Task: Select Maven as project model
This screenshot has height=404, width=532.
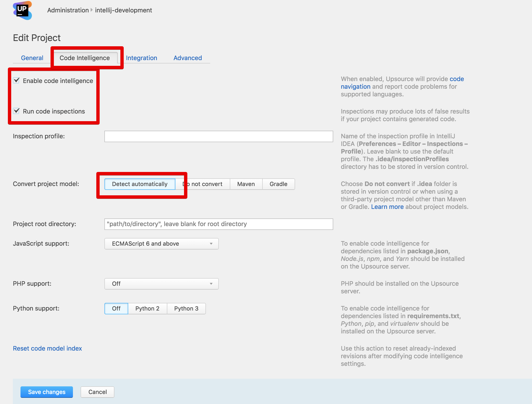Action: pos(246,184)
